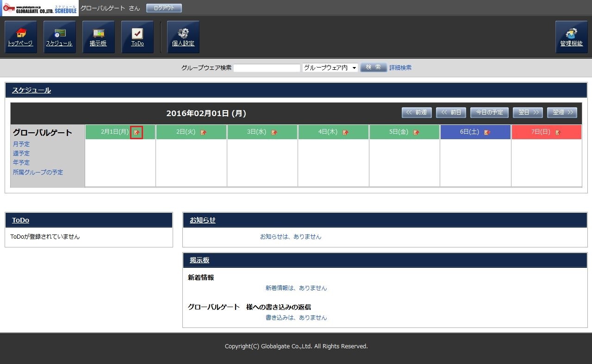Add schedule entry for 2月1日(月)
The image size is (592, 364).
(137, 132)
